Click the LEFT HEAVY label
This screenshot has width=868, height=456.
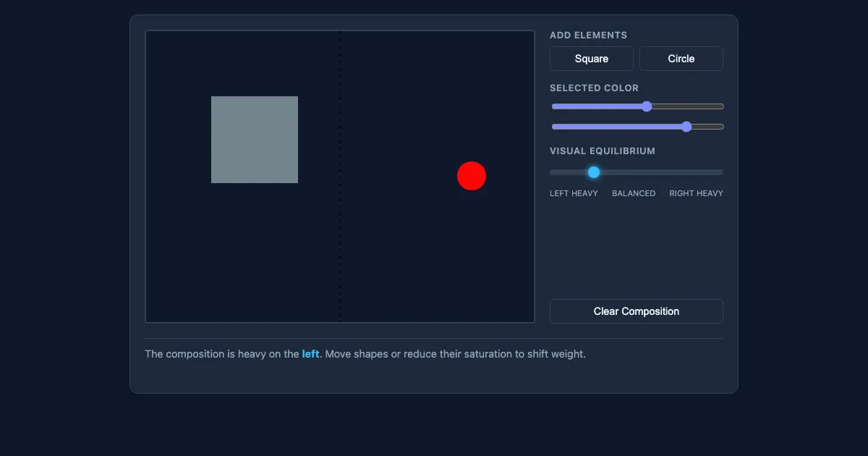coord(574,193)
